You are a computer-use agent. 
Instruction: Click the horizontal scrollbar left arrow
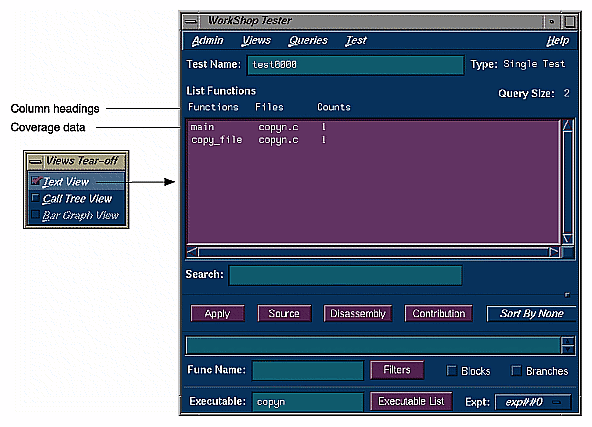pyautogui.click(x=192, y=252)
